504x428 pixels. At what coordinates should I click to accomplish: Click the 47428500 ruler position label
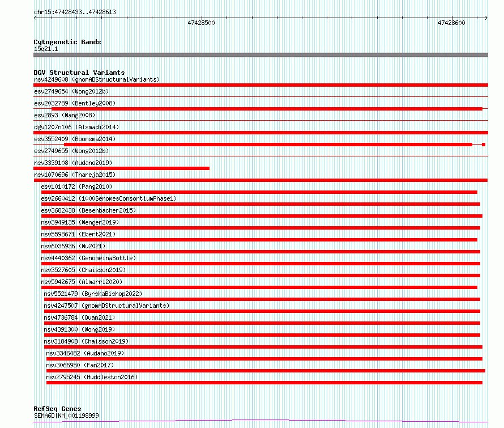tap(201, 23)
